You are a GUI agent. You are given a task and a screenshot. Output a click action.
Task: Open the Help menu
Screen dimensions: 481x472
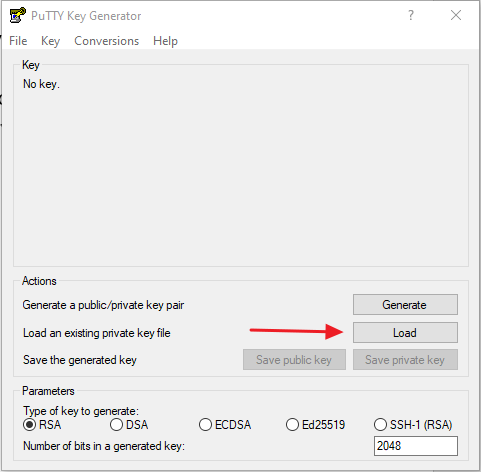pyautogui.click(x=165, y=41)
